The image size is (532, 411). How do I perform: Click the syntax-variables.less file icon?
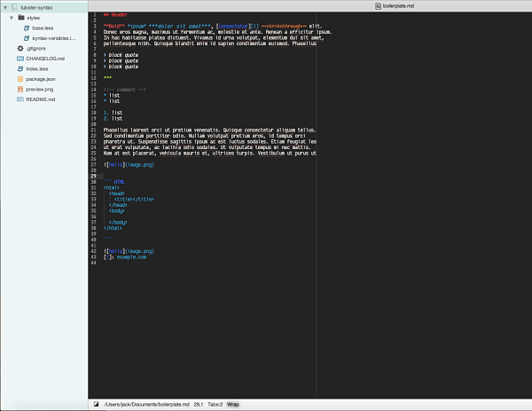point(27,38)
